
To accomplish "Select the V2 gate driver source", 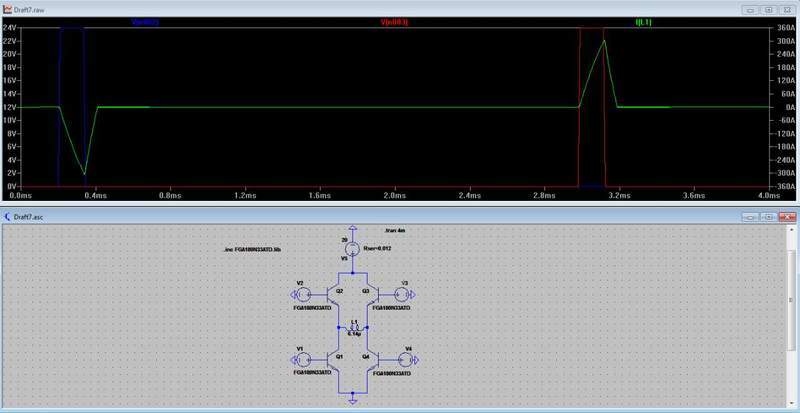I will [303, 295].
